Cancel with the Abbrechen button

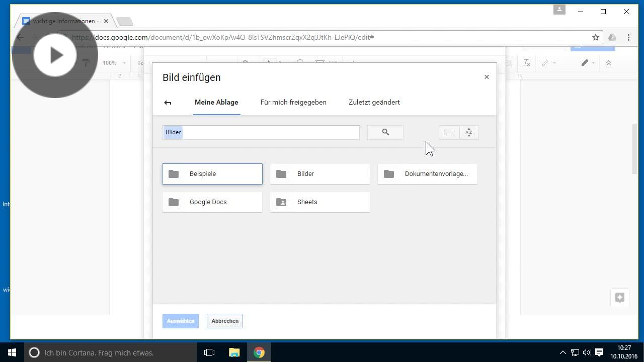[x=224, y=321]
